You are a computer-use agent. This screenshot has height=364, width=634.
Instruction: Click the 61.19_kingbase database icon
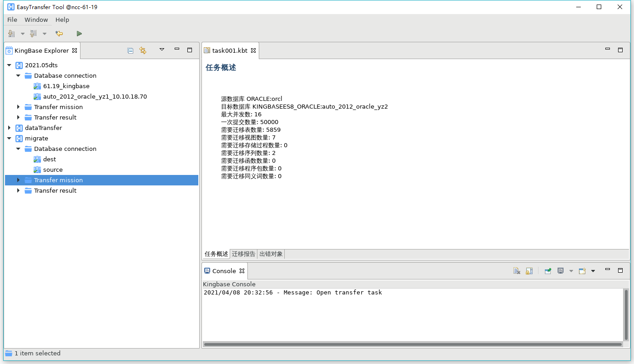pyautogui.click(x=37, y=86)
